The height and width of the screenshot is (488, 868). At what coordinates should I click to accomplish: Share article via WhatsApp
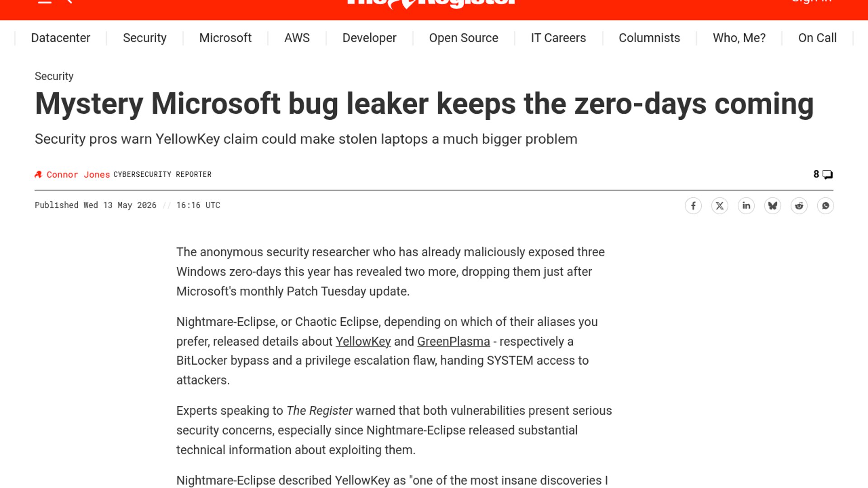coord(826,206)
